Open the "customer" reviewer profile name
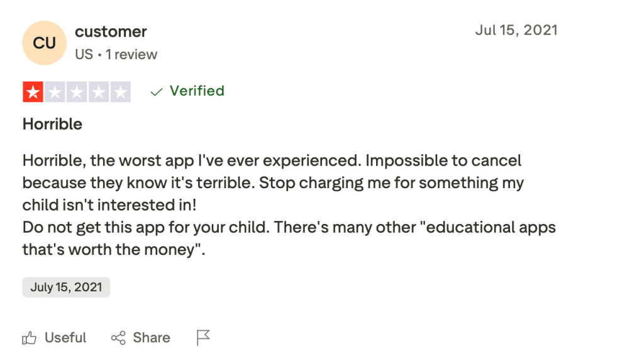 (111, 31)
